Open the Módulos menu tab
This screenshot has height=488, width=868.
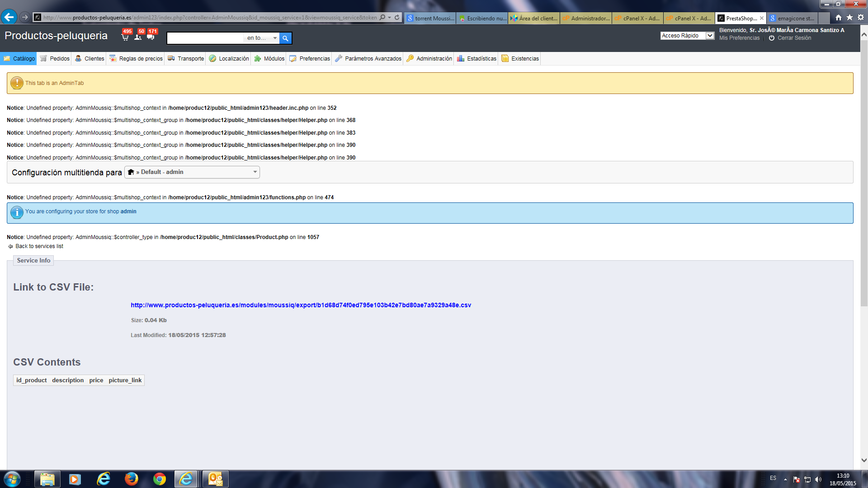269,59
